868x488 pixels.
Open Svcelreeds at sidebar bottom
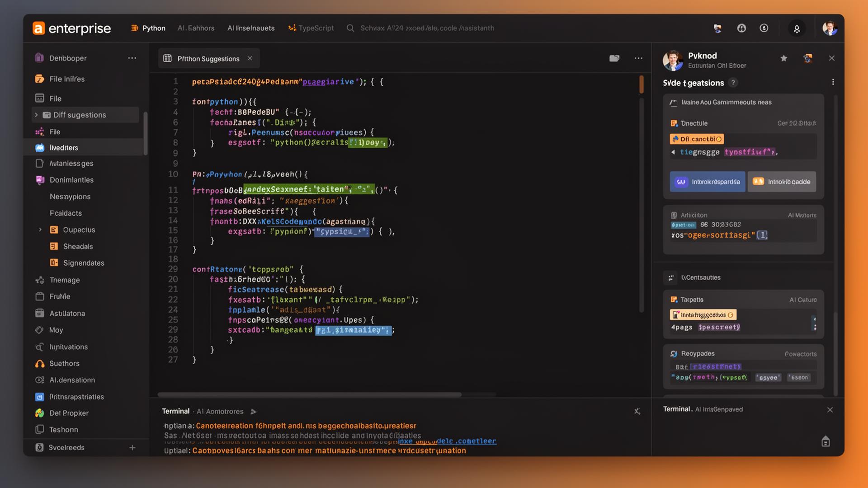[x=66, y=447]
